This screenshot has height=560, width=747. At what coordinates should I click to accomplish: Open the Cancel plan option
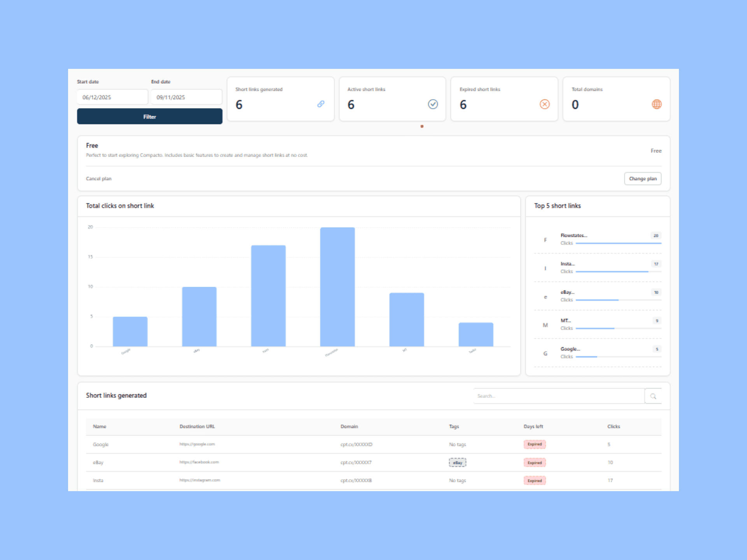coord(98,178)
